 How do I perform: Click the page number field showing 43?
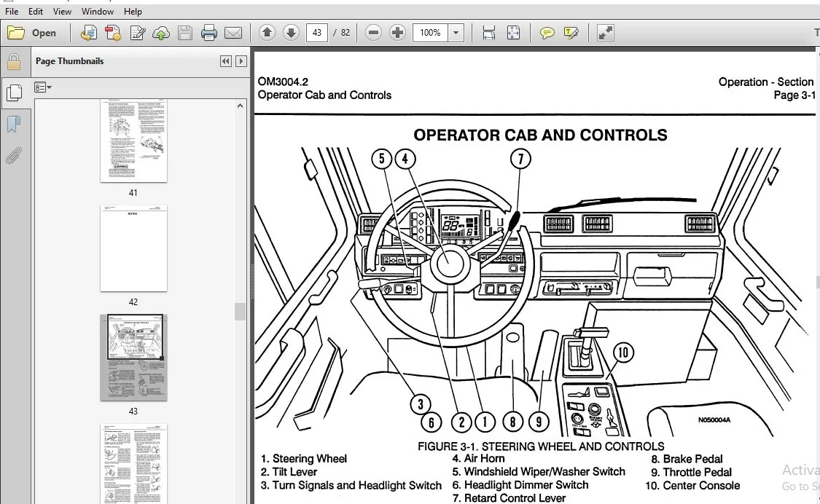[x=316, y=33]
